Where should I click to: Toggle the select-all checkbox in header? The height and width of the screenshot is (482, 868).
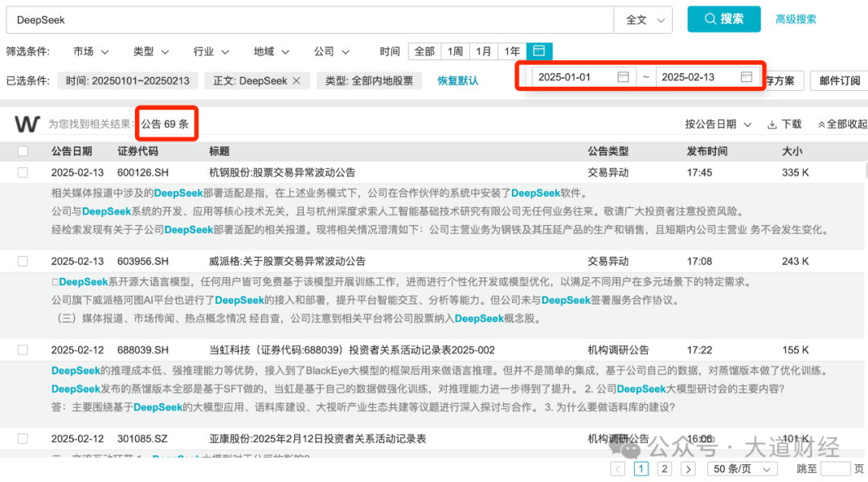(x=23, y=151)
